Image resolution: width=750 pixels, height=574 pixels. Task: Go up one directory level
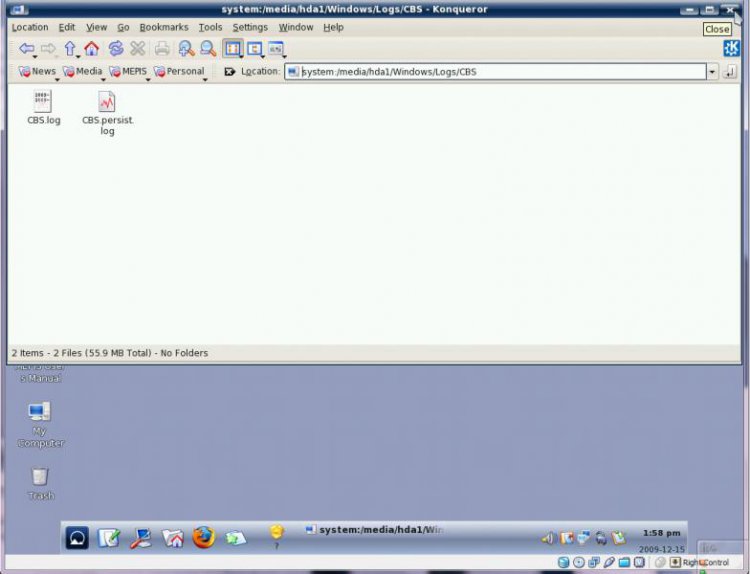(x=70, y=48)
